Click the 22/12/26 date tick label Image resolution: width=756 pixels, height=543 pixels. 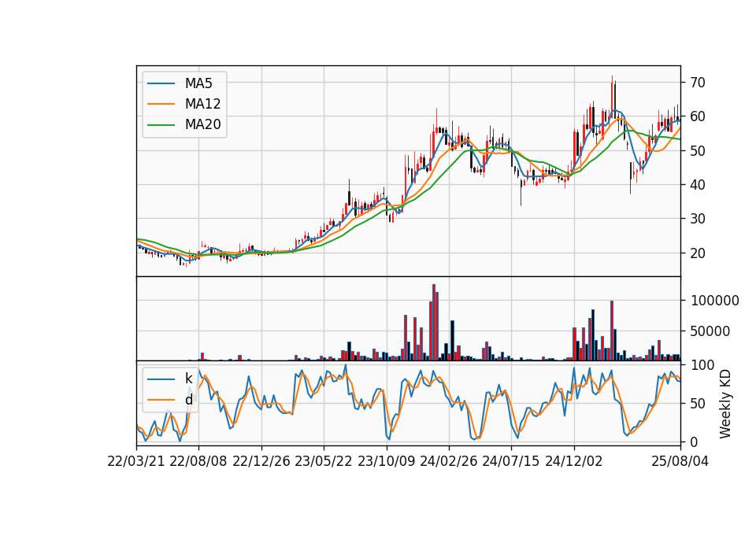coord(261,461)
